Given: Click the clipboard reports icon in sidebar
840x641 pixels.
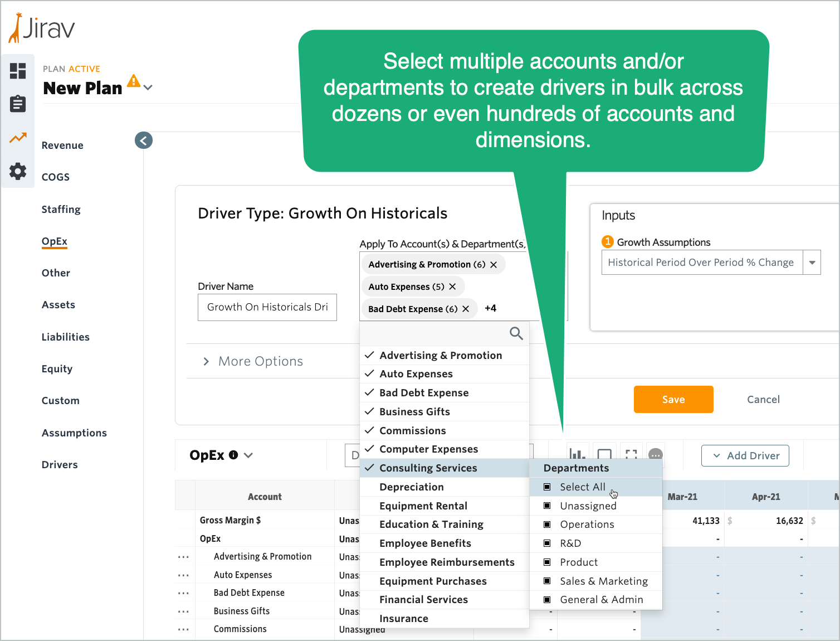Looking at the screenshot, I should pos(18,104).
